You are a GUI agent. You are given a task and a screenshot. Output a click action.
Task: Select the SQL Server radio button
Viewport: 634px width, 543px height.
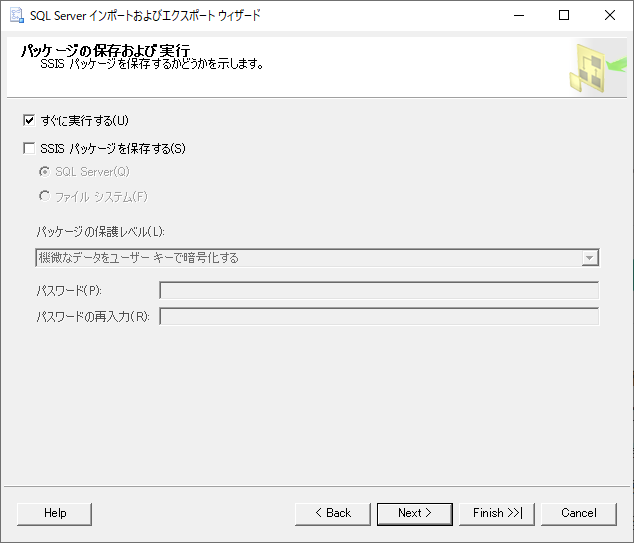44,172
